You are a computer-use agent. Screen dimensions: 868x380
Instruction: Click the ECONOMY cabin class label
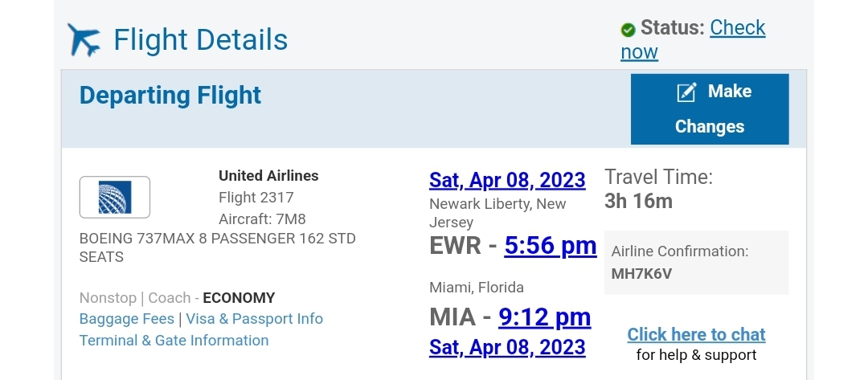click(x=239, y=297)
